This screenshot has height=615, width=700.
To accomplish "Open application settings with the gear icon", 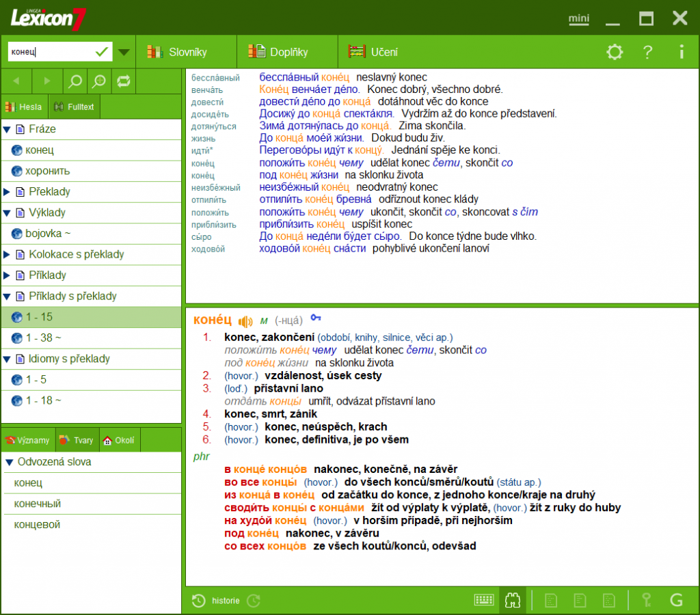I will (x=614, y=52).
